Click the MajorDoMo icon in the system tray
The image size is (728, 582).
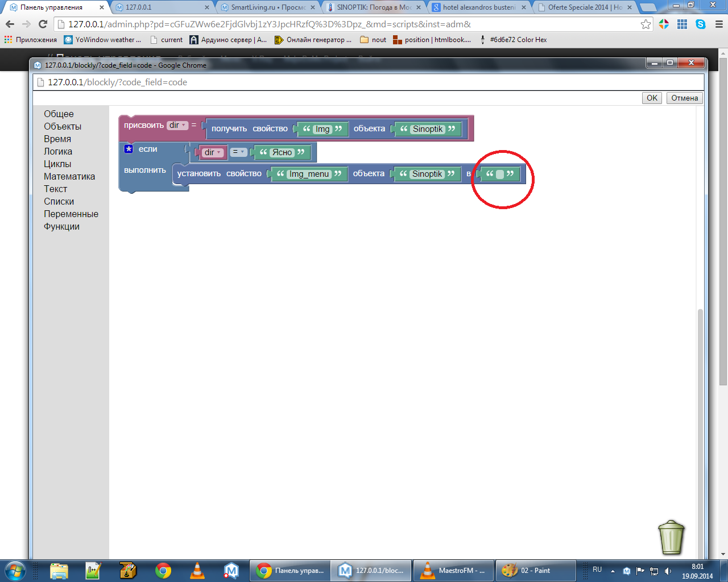[627, 571]
